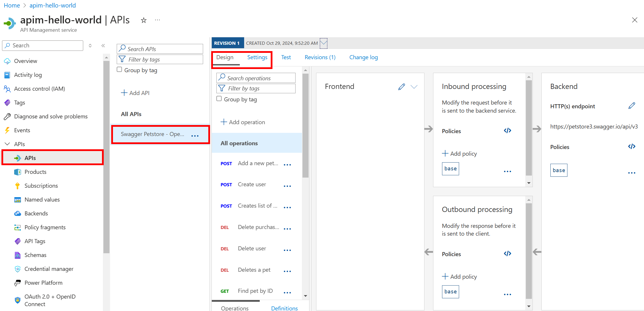Click the favorite star icon next to title
Screen dimensions: 644x311
click(144, 20)
